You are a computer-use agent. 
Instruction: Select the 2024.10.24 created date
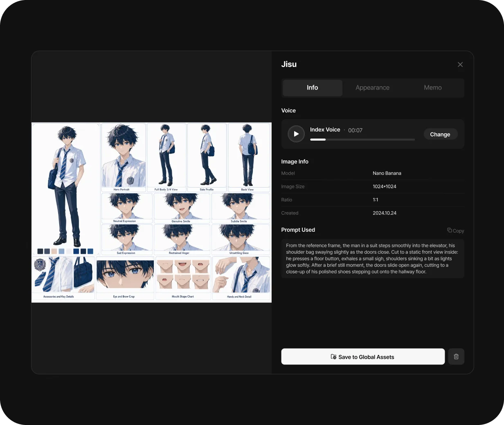(385, 213)
